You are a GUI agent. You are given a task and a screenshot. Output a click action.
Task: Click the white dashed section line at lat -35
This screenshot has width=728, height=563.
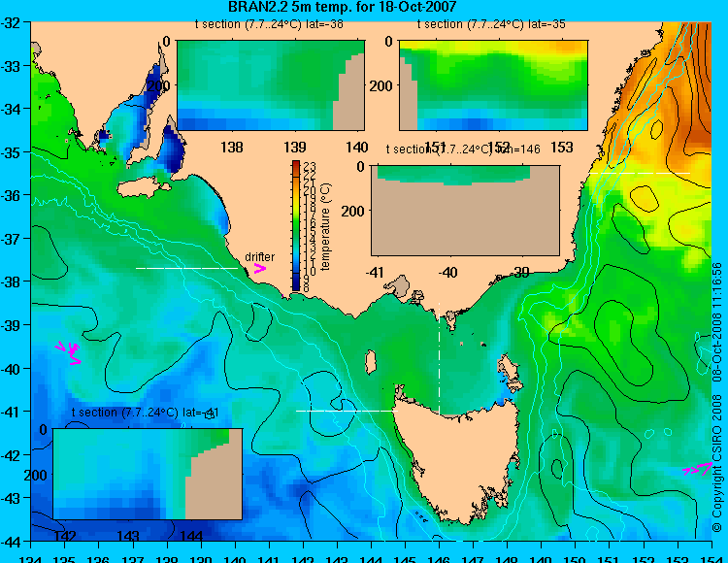(640, 173)
